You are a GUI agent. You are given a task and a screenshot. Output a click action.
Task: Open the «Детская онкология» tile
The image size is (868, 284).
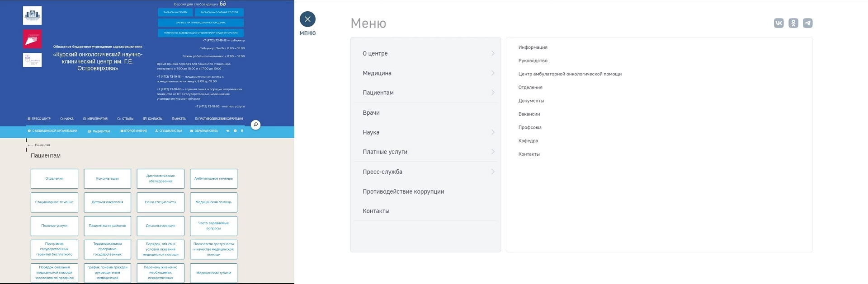tap(107, 202)
